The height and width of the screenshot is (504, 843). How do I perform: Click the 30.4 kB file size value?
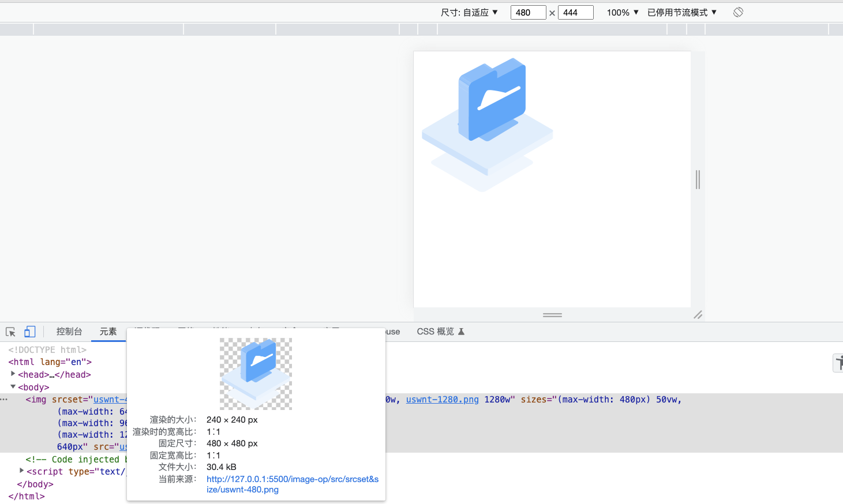[222, 467]
